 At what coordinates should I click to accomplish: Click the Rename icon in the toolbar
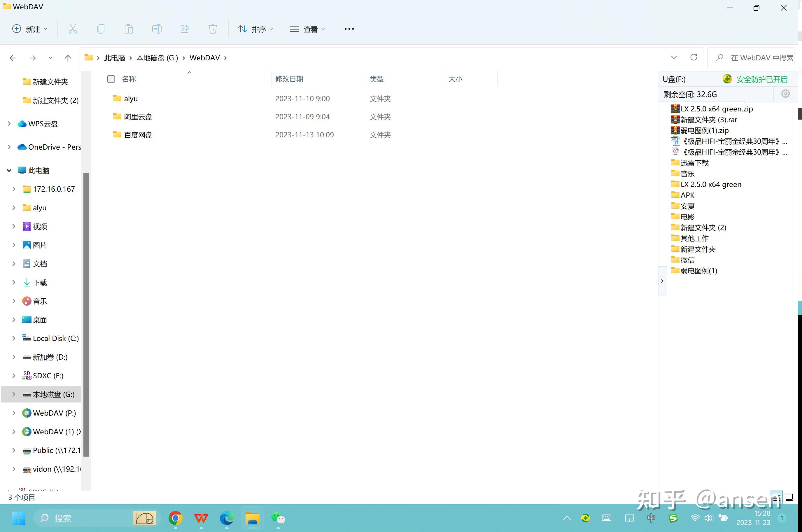pos(157,29)
